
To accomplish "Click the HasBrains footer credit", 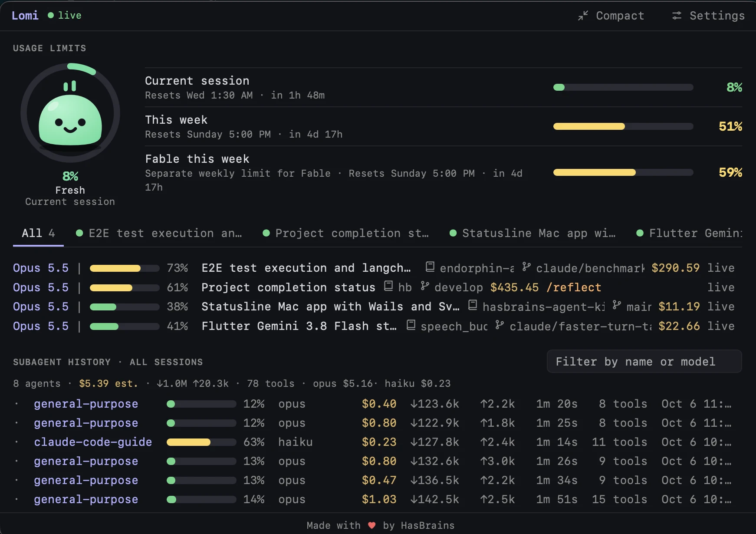I will [427, 525].
